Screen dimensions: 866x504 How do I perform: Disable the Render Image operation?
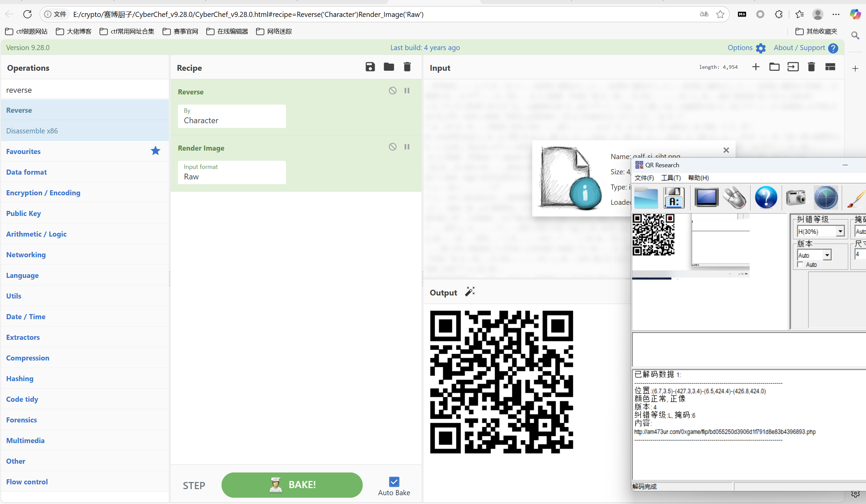pos(392,147)
